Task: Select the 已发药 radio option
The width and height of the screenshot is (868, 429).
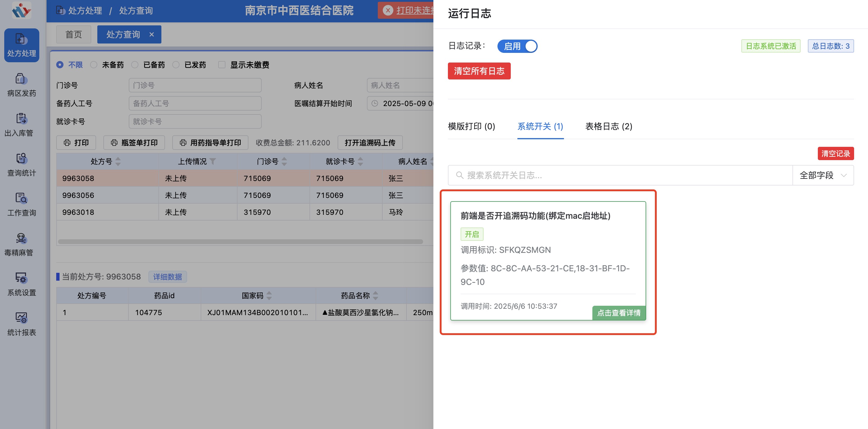Action: point(176,65)
